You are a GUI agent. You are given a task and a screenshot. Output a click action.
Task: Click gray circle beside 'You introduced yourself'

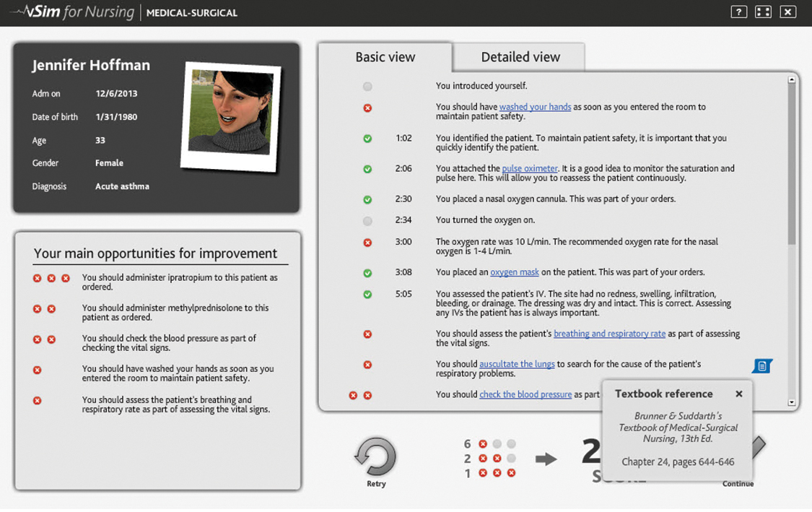(367, 87)
